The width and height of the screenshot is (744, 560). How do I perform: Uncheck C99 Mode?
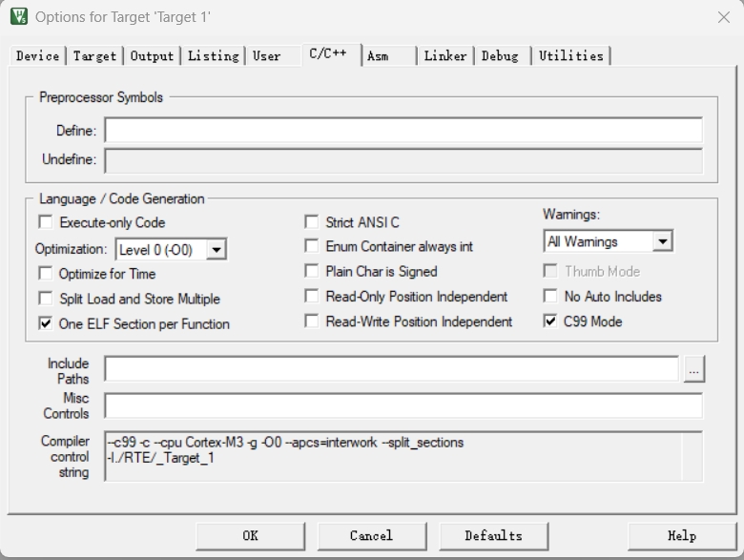[x=550, y=321]
